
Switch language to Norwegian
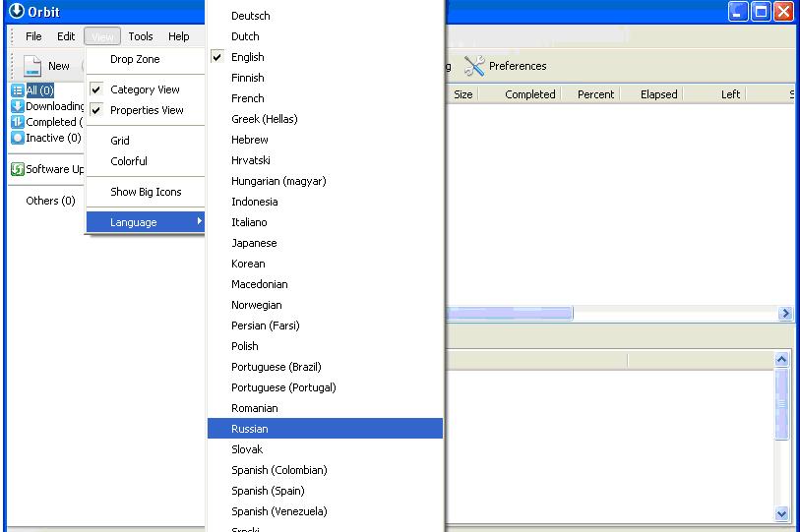[325, 305]
